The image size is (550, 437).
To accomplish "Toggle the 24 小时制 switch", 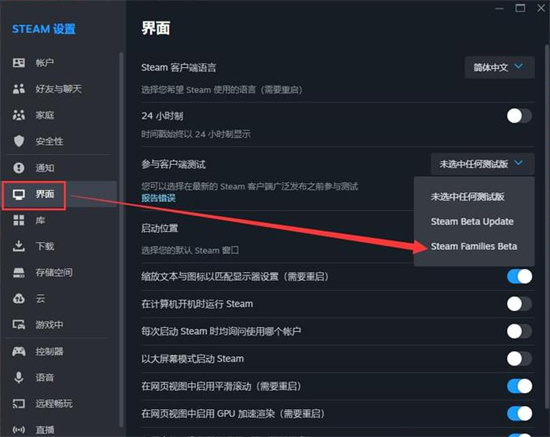I will (519, 116).
